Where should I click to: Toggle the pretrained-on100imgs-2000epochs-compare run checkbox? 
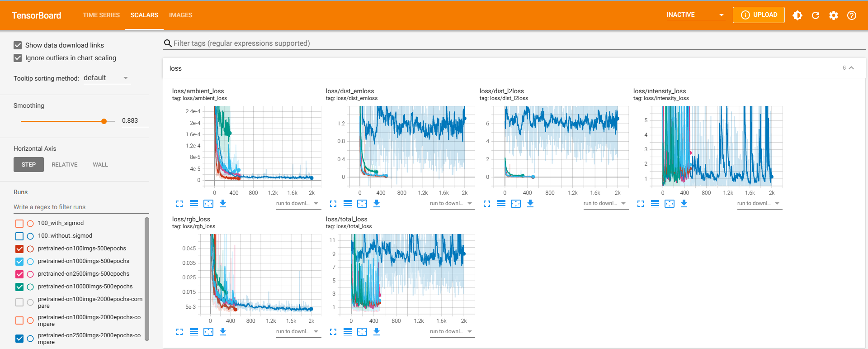coord(19,302)
